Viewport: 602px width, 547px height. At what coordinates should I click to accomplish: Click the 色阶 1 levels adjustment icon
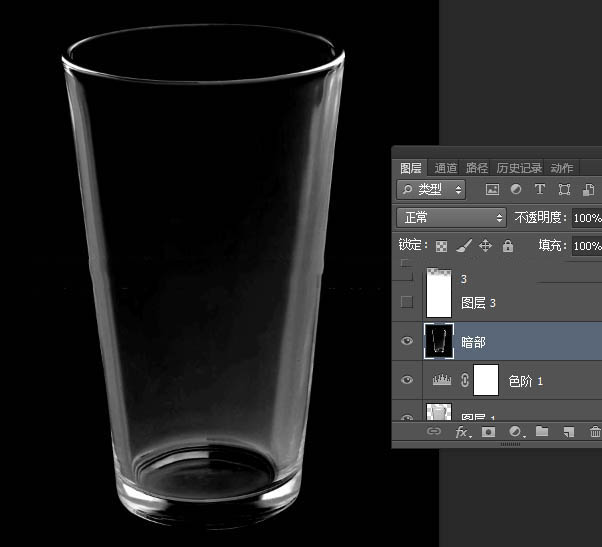442,380
